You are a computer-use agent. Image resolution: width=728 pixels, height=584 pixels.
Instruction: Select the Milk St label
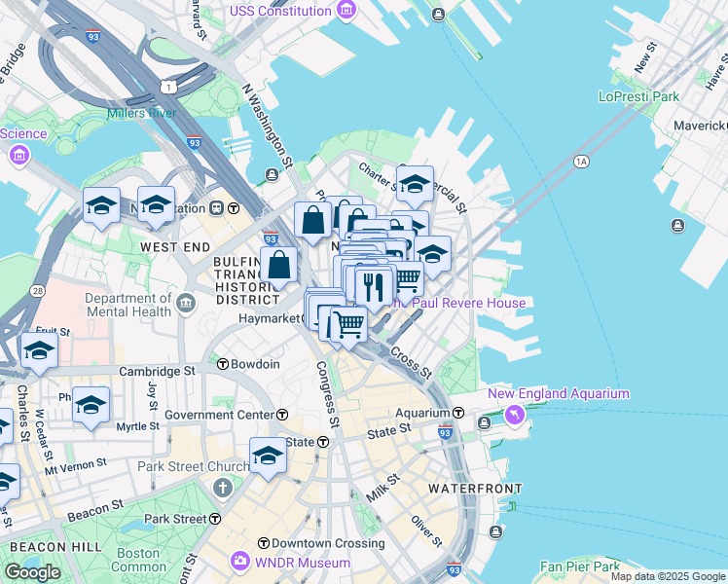382,488
